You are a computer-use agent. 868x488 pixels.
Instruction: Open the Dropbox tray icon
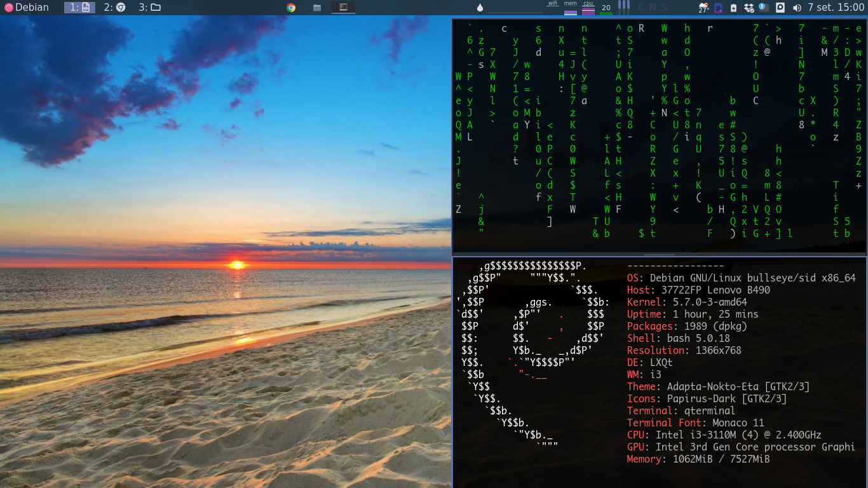749,8
